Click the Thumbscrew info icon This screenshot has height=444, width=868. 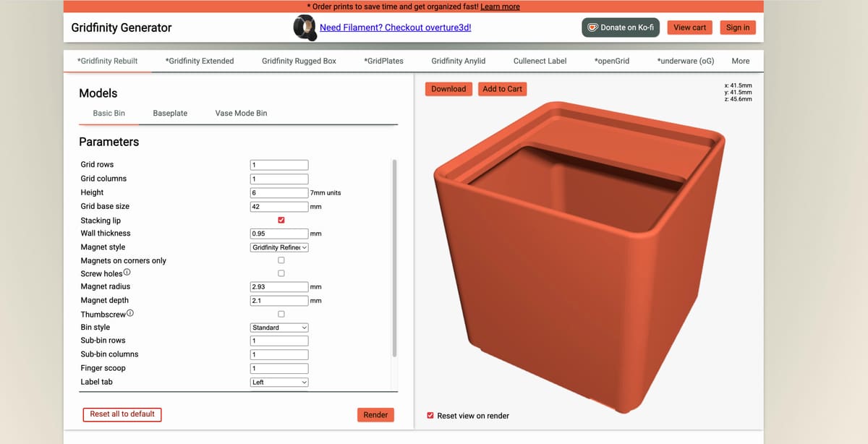pyautogui.click(x=131, y=313)
